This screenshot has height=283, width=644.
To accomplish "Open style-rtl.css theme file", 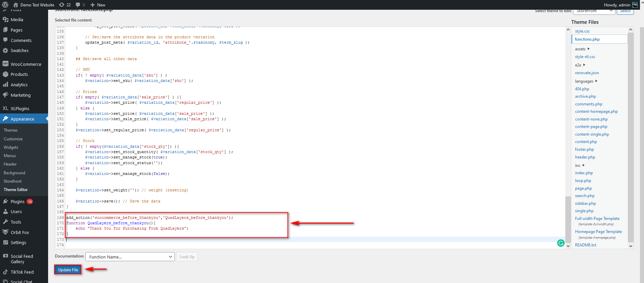I will click(585, 57).
